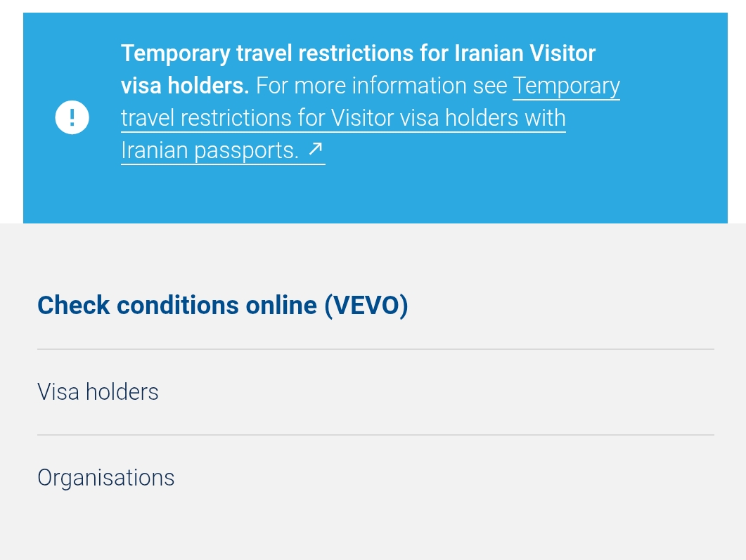This screenshot has height=560, width=746.
Task: Click the word 'Temporary' starting the underlined link
Action: [566, 86]
